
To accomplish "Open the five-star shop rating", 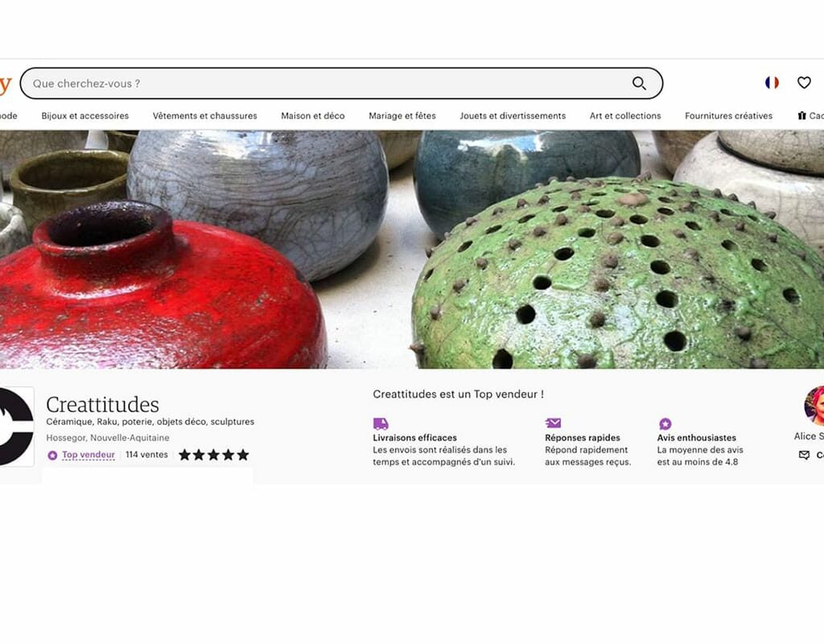I will click(213, 455).
